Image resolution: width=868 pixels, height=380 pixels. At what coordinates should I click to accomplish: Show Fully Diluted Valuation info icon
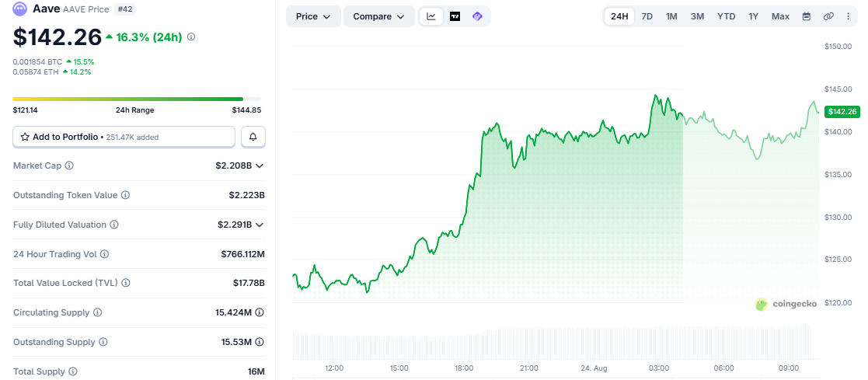114,225
